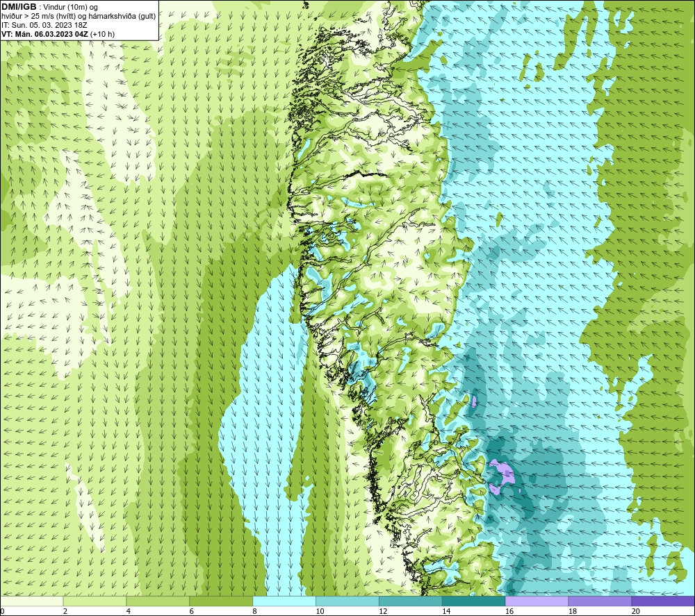This screenshot has width=695, height=616.
Task: Click the darkest green 6–8 m/s swatch
Action: (221, 601)
